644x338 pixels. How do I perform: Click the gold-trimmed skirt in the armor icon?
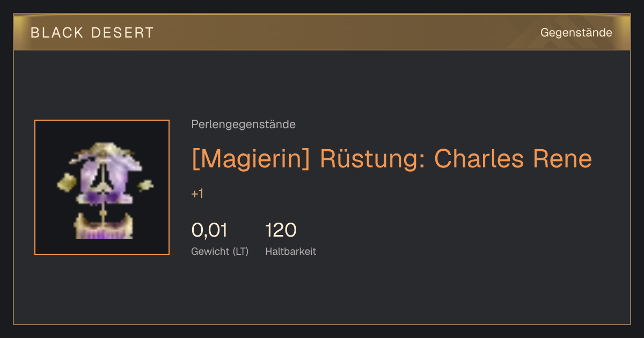103,225
